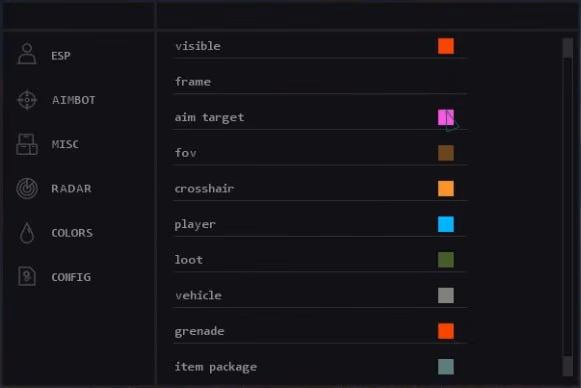The width and height of the screenshot is (581, 388).
Task: Click the frame row label
Action: point(193,82)
